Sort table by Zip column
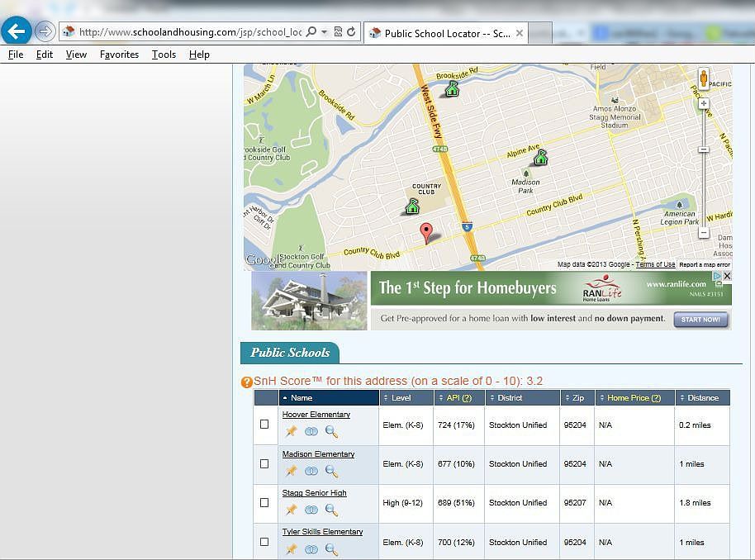The image size is (755, 560). (x=577, y=398)
